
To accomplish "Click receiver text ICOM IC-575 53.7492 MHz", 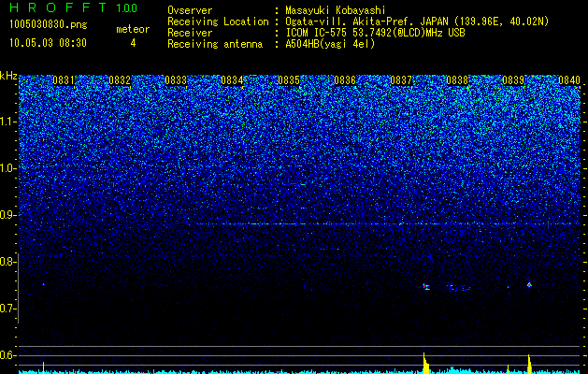I will tap(375, 33).
